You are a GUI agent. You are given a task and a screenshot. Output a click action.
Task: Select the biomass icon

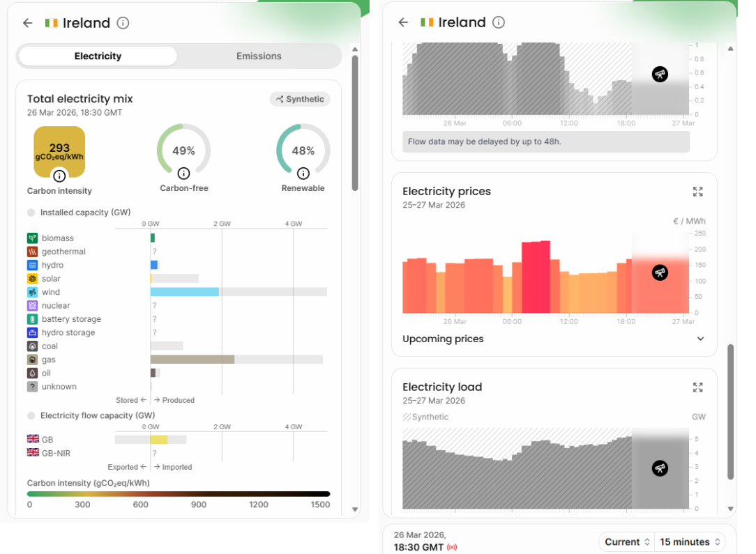32,238
